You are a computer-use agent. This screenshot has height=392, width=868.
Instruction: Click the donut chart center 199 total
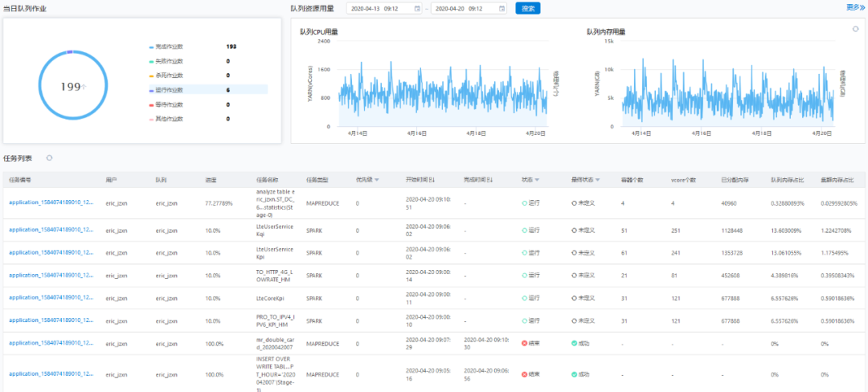(x=73, y=86)
